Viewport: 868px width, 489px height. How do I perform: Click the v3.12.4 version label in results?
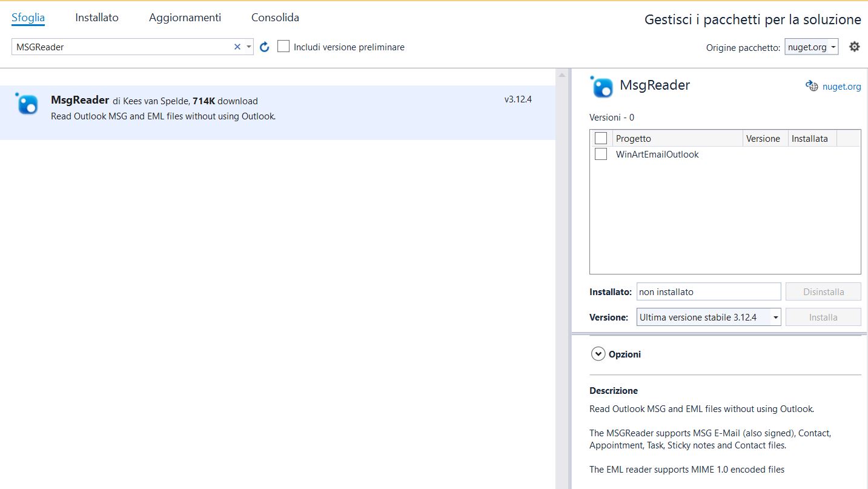(x=518, y=99)
